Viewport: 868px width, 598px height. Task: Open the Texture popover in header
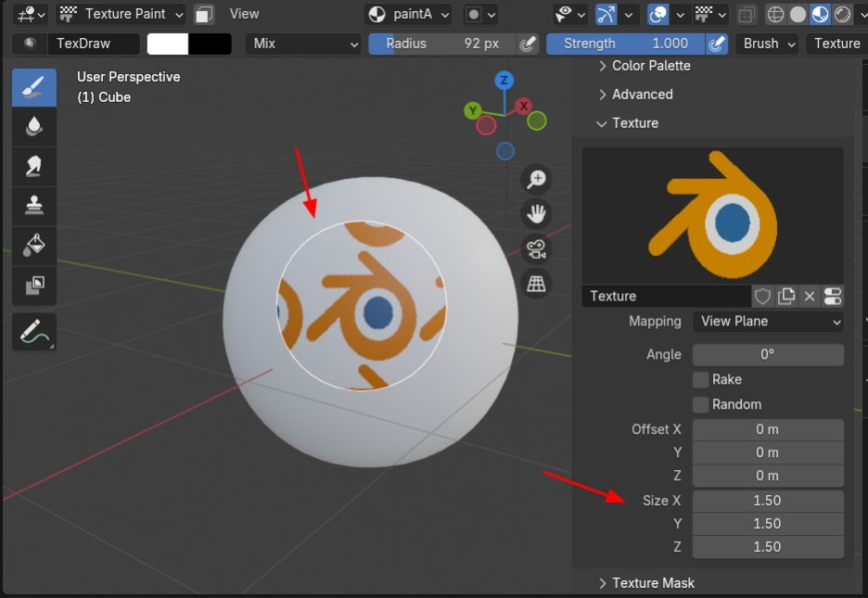836,44
